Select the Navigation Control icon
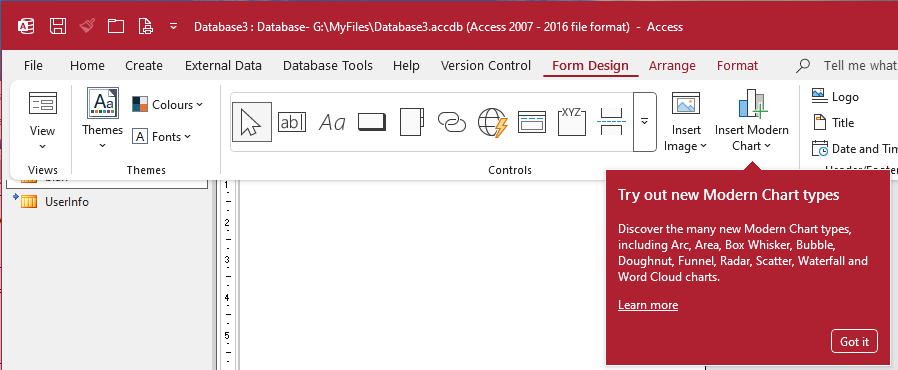The height and width of the screenshot is (370, 898). coord(532,122)
